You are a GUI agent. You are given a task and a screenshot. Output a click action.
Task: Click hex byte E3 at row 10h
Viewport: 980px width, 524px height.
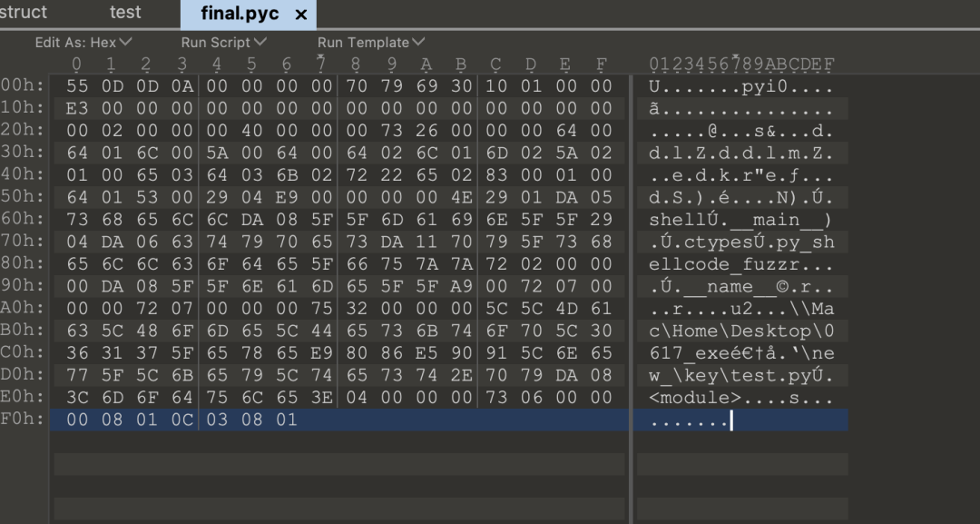77,108
